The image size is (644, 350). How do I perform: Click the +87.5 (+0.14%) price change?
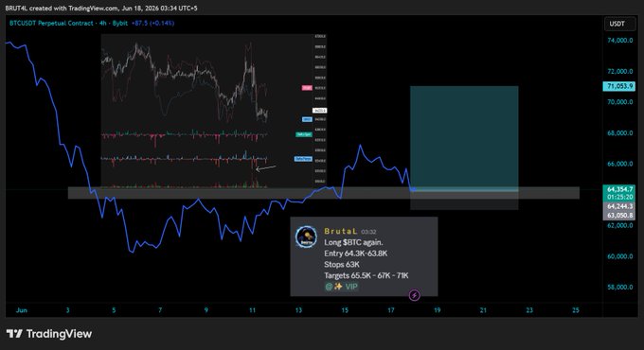152,23
